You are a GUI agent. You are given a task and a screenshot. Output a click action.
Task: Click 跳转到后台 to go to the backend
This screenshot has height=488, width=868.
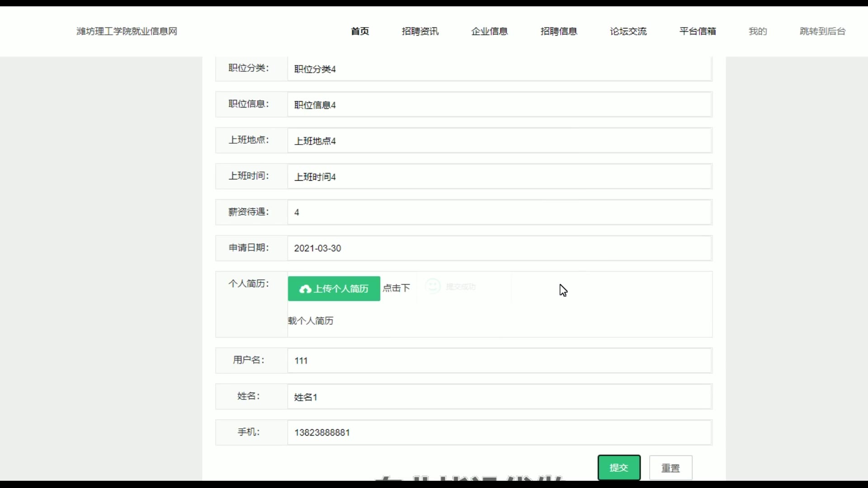(822, 31)
